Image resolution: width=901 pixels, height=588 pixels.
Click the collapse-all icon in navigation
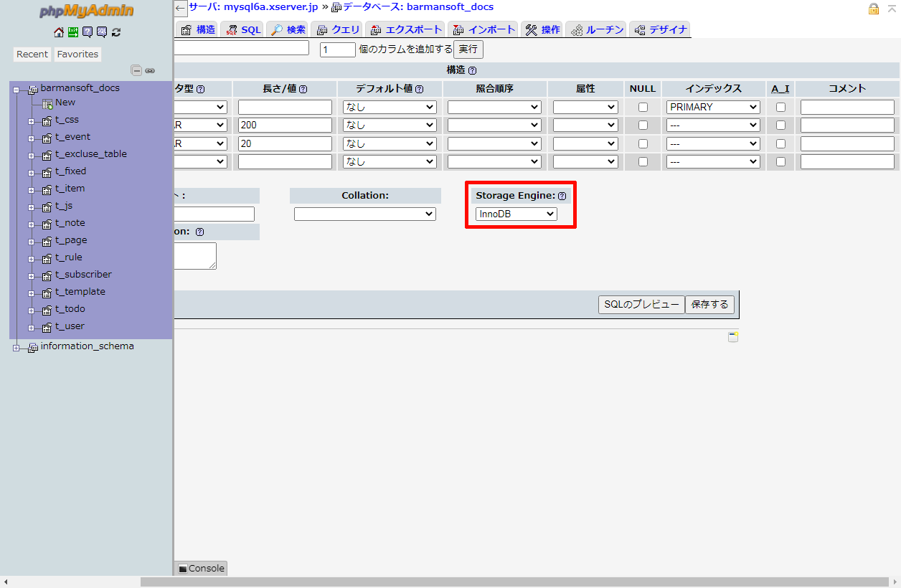coord(136,70)
